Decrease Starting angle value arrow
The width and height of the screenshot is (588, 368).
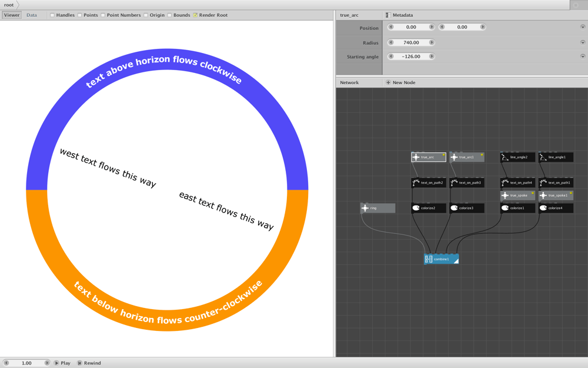click(391, 57)
